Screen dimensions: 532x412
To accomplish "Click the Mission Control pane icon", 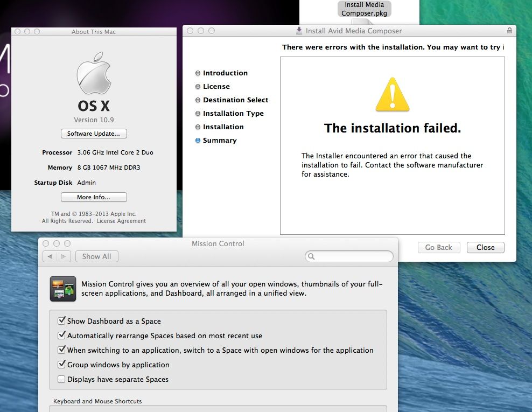I will [x=63, y=289].
